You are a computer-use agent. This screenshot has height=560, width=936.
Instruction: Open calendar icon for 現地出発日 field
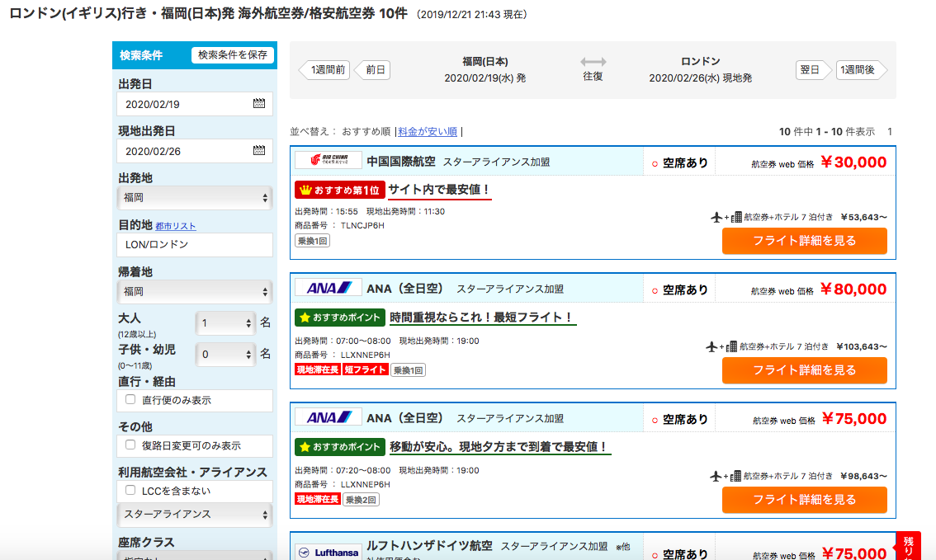[x=259, y=150]
